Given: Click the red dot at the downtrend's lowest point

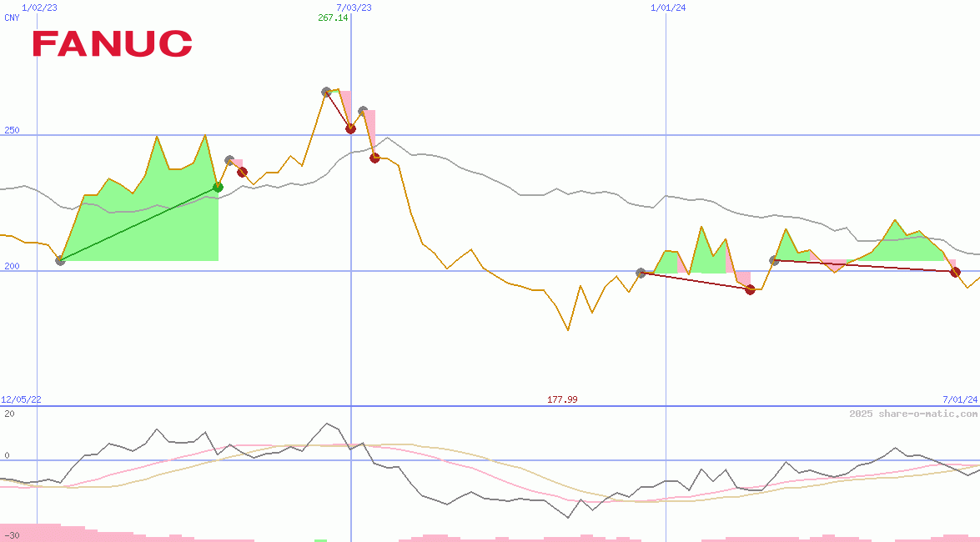Looking at the screenshot, I should pyautogui.click(x=750, y=290).
